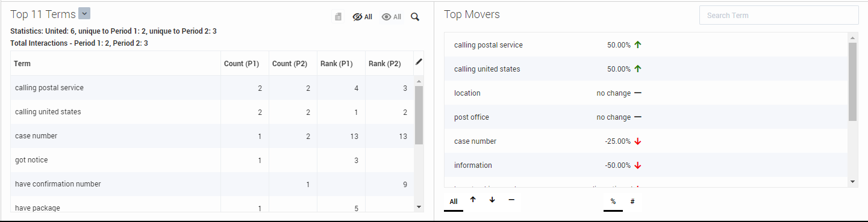Click green up arrow for calling united states
Screen dimensions: 868x222
coord(638,69)
